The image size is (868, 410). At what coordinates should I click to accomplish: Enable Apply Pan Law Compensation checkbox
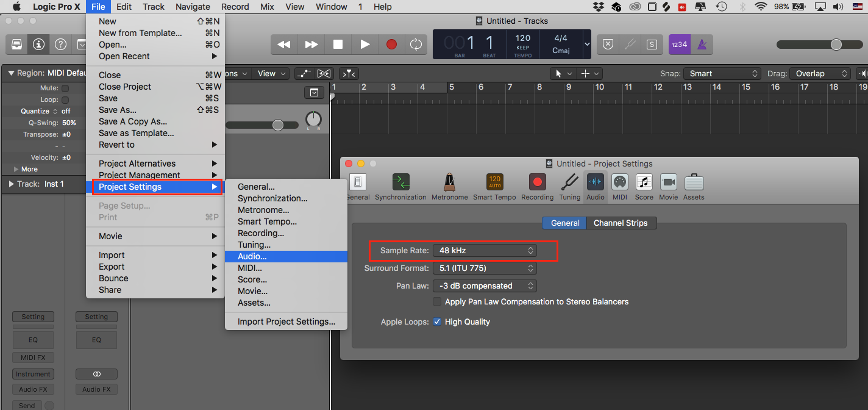(437, 301)
